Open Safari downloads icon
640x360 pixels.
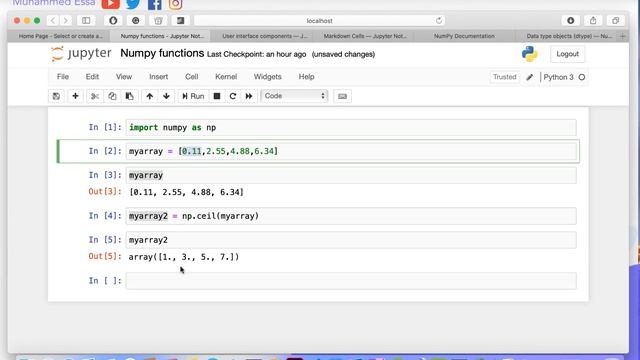[x=571, y=20]
